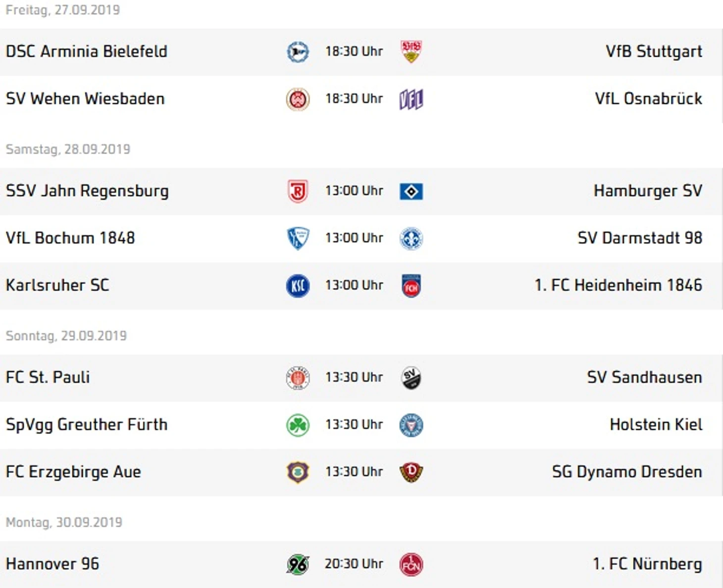The height and width of the screenshot is (588, 723).
Task: Open the VfL Bochum 1848 team link
Action: tap(70, 238)
